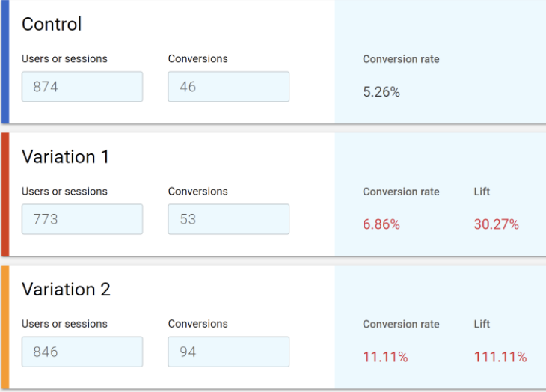
Task: Select Variation 1 lift value 30.27%
Action: tap(496, 224)
